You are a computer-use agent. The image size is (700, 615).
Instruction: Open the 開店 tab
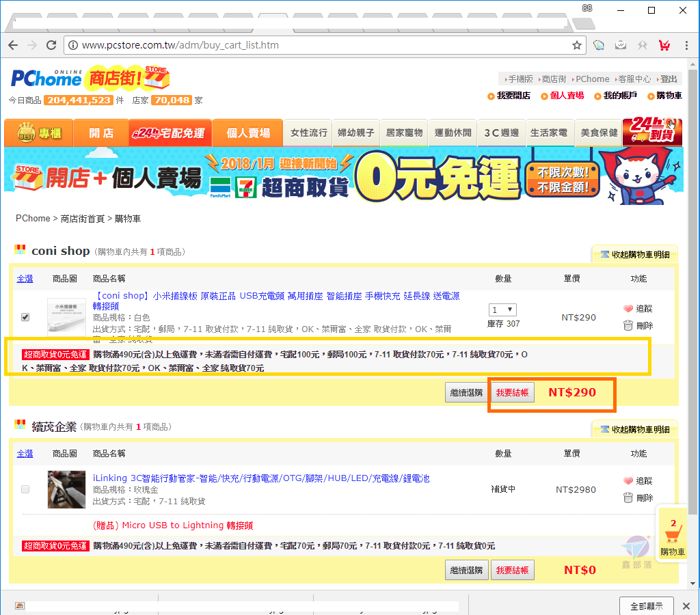click(x=101, y=133)
